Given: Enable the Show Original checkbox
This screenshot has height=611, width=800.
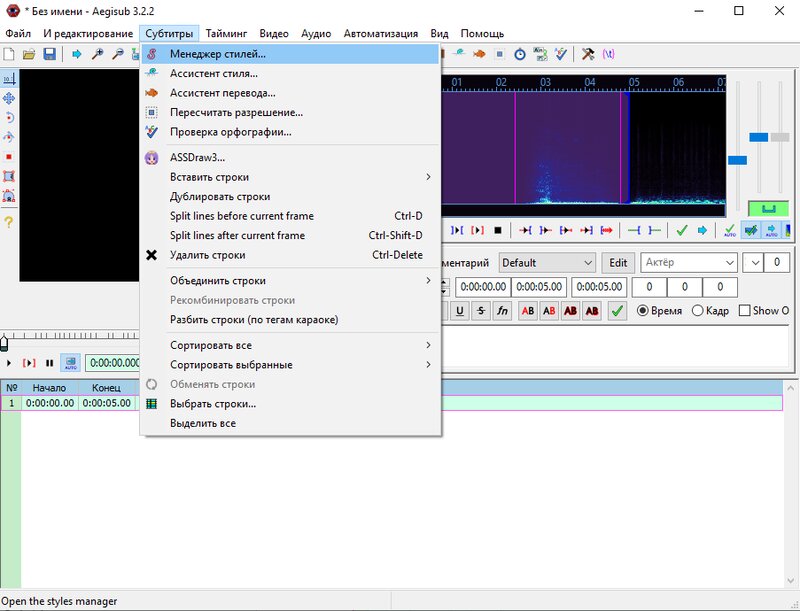Looking at the screenshot, I should (x=764, y=311).
